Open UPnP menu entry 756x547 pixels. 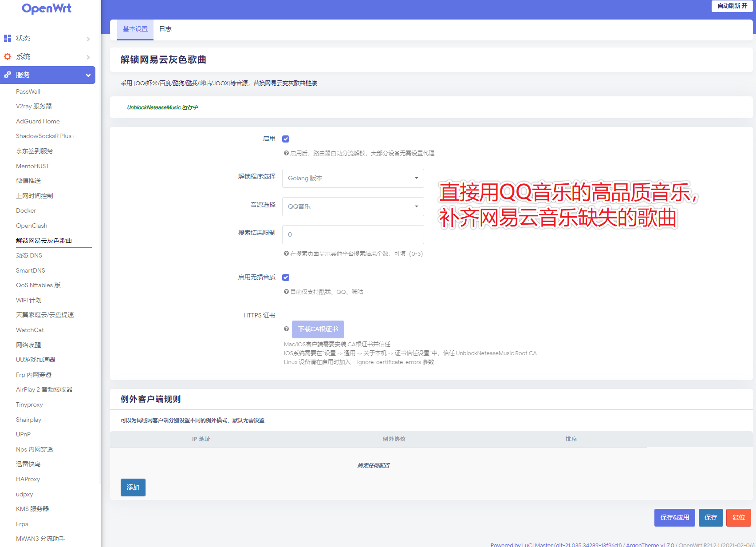coord(23,434)
